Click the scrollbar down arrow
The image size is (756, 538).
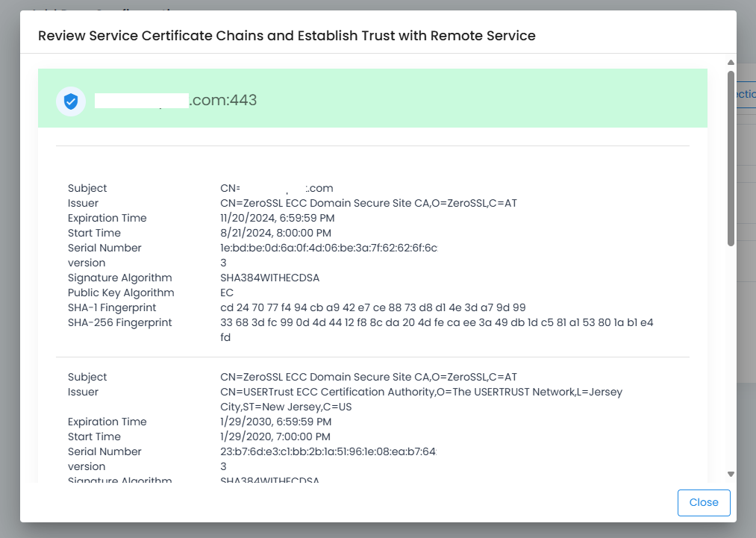(731, 474)
